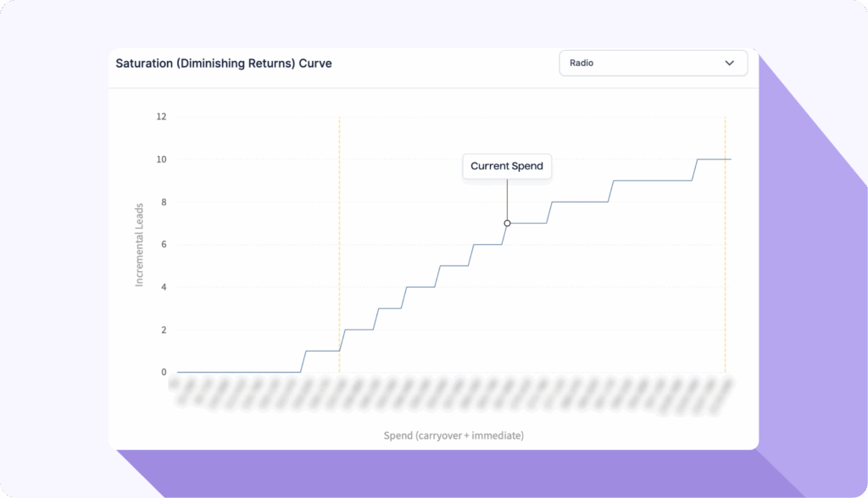Click the y-axis tick label 2

coord(164,329)
